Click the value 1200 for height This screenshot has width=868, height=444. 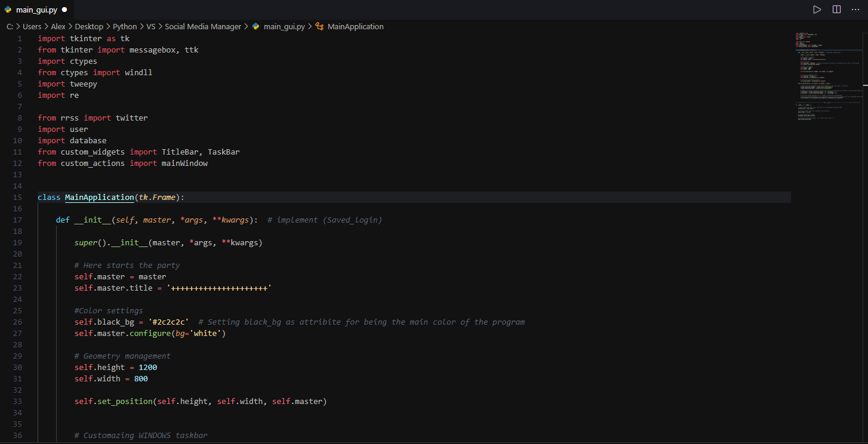point(148,368)
